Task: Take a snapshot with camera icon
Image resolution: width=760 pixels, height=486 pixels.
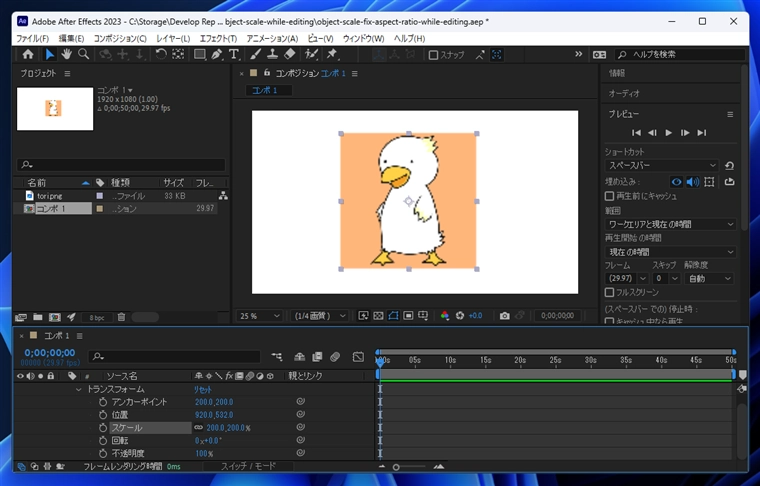Action: 505,316
